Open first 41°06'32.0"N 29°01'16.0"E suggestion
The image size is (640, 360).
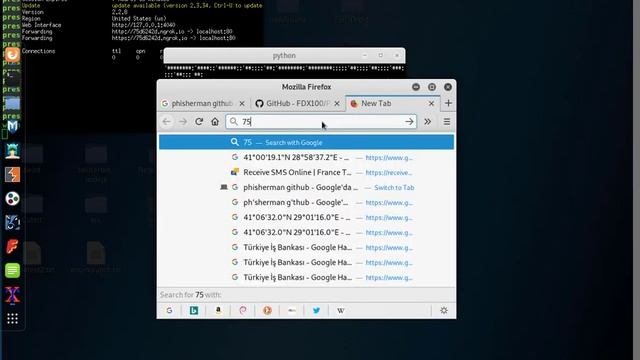(x=306, y=218)
